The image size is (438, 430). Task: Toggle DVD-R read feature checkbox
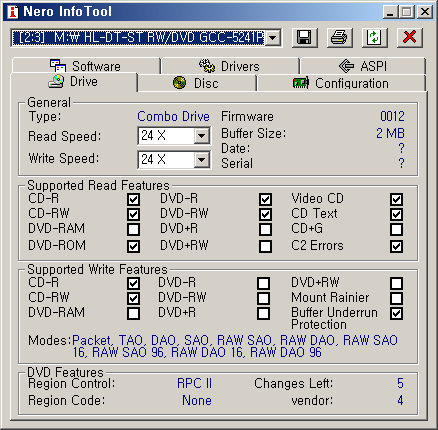coord(265,199)
